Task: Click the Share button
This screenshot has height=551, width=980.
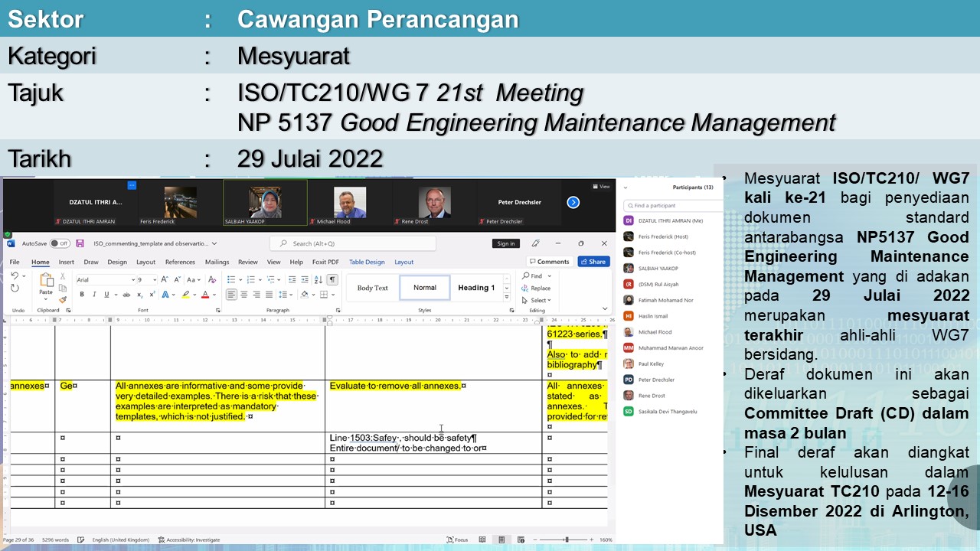Action: click(x=593, y=262)
